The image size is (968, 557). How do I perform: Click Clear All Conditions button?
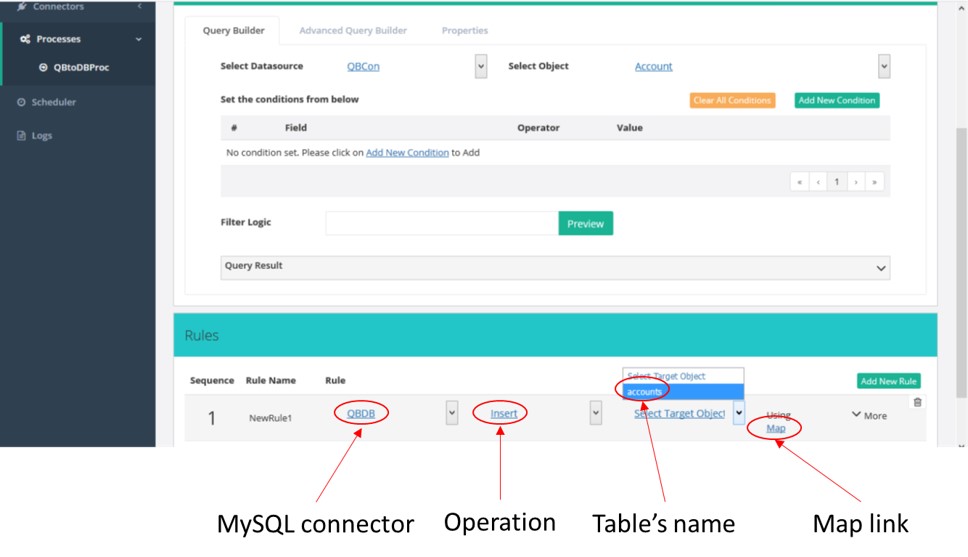(732, 100)
